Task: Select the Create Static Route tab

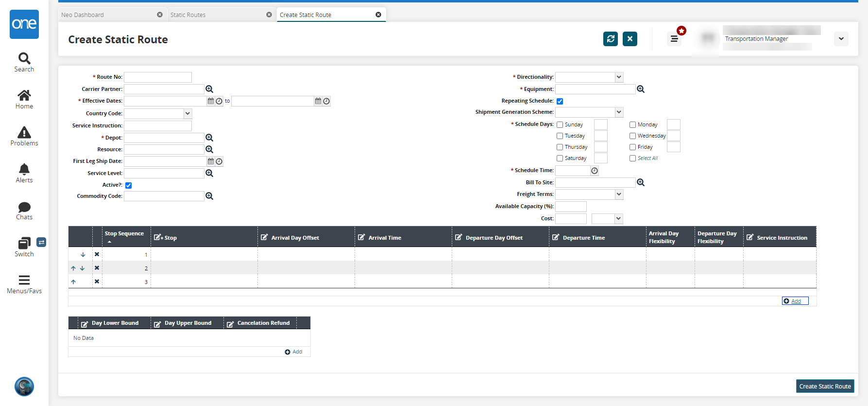Action: click(x=306, y=15)
